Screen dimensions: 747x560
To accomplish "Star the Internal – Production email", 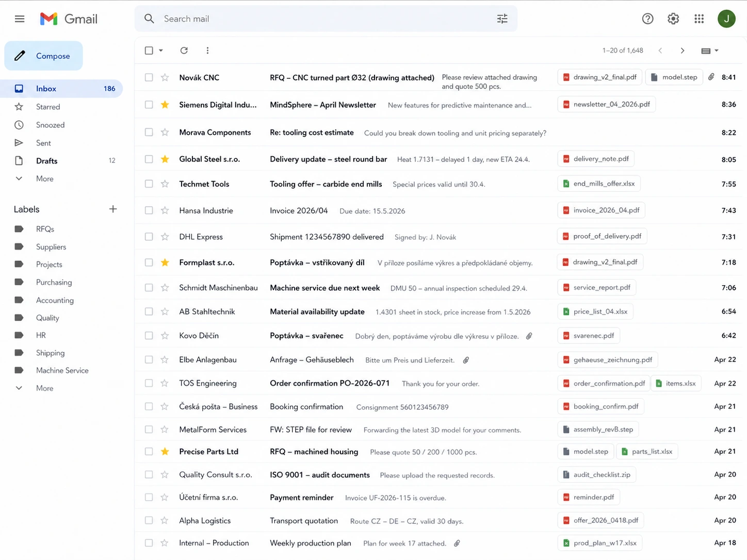I will pyautogui.click(x=165, y=543).
